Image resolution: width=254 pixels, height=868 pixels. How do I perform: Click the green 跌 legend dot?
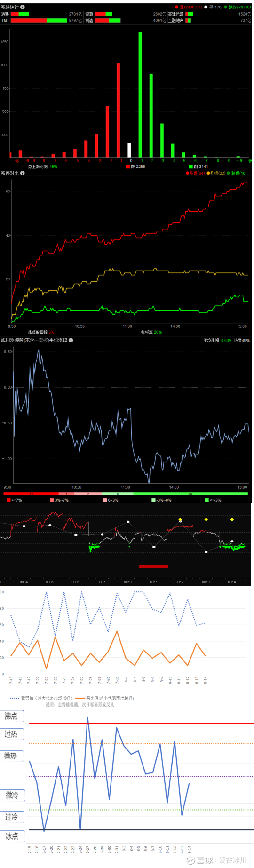(226, 7)
